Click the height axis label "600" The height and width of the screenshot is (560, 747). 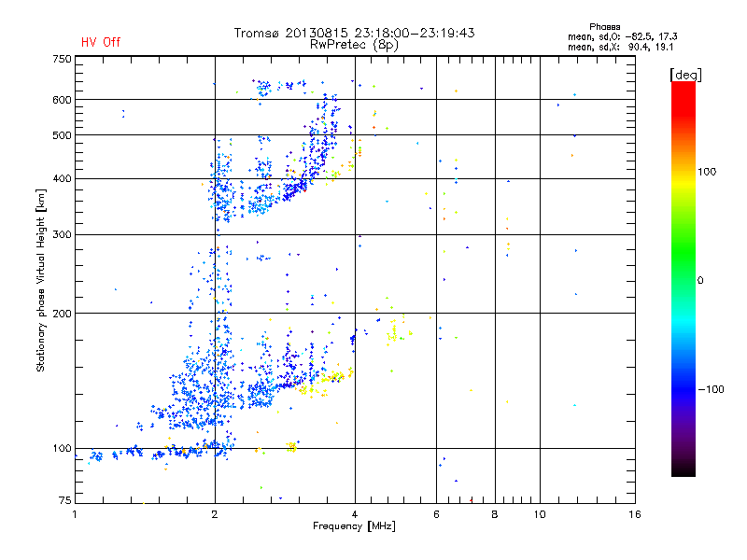[62, 100]
